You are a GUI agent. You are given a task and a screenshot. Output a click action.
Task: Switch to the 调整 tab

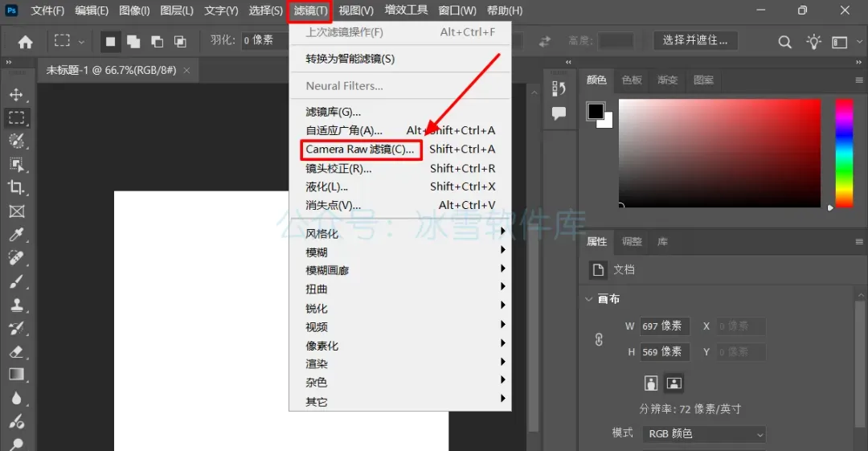tap(632, 241)
